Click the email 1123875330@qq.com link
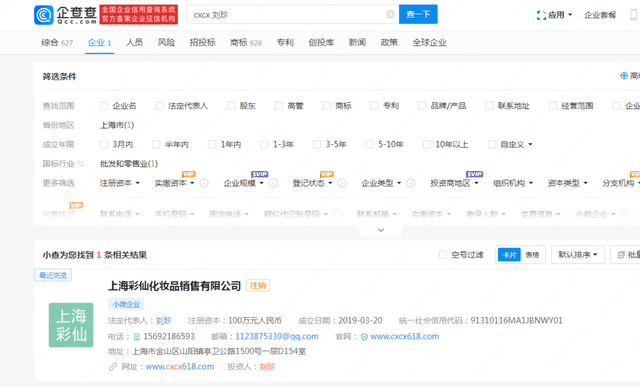The width and height of the screenshot is (640, 387). [x=277, y=336]
